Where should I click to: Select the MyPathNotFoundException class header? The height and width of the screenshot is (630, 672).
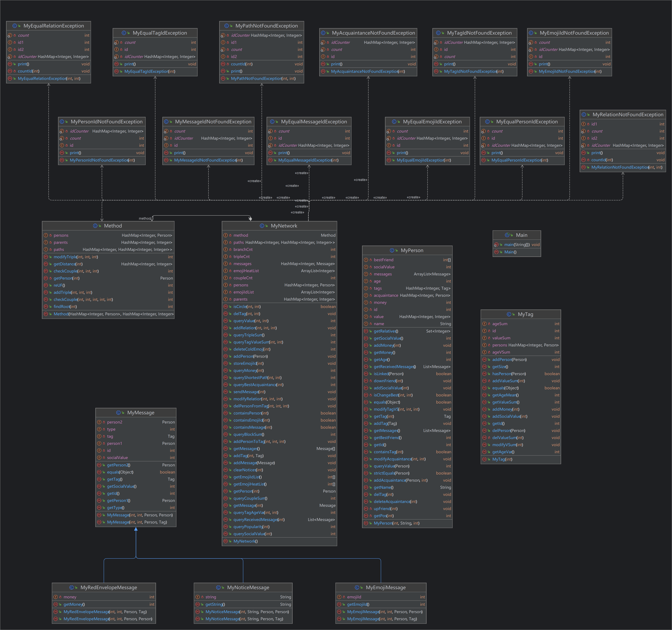coord(266,26)
